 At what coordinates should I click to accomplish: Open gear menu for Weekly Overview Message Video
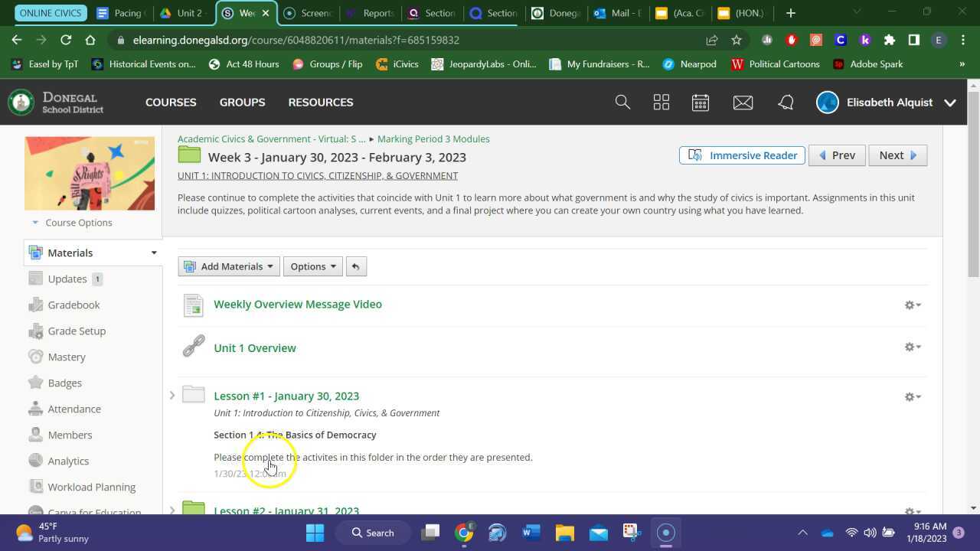912,305
